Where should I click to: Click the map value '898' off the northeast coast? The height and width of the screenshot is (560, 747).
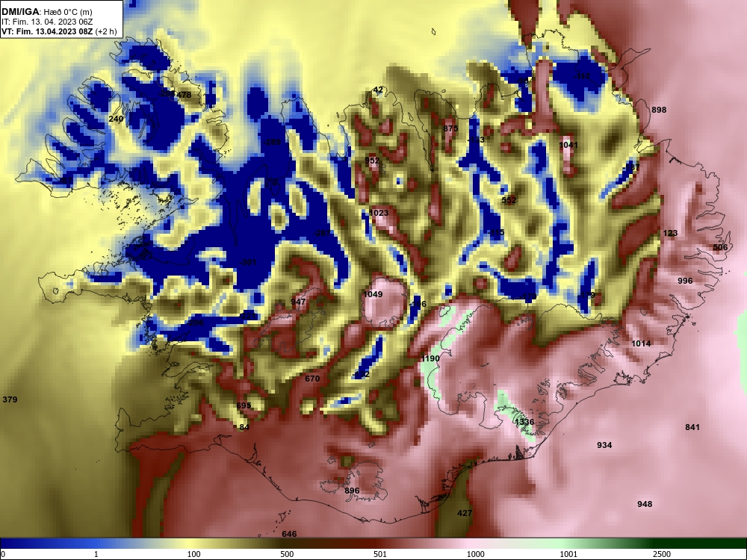coord(659,110)
